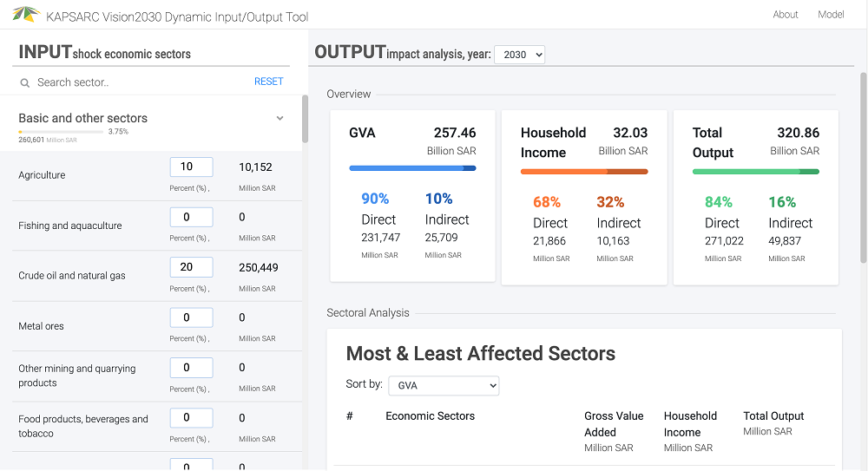Click the Agriculture percent input
The height and width of the screenshot is (471, 868).
click(191, 167)
